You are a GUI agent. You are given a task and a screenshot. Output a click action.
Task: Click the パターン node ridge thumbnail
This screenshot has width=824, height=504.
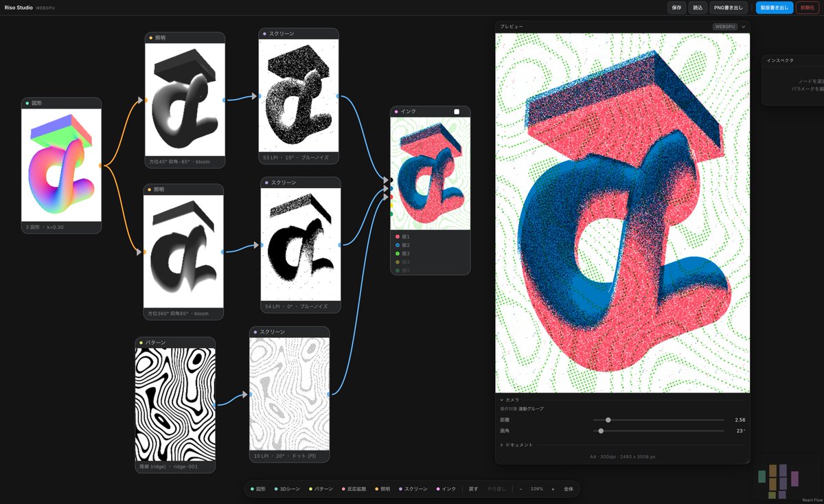(x=174, y=404)
